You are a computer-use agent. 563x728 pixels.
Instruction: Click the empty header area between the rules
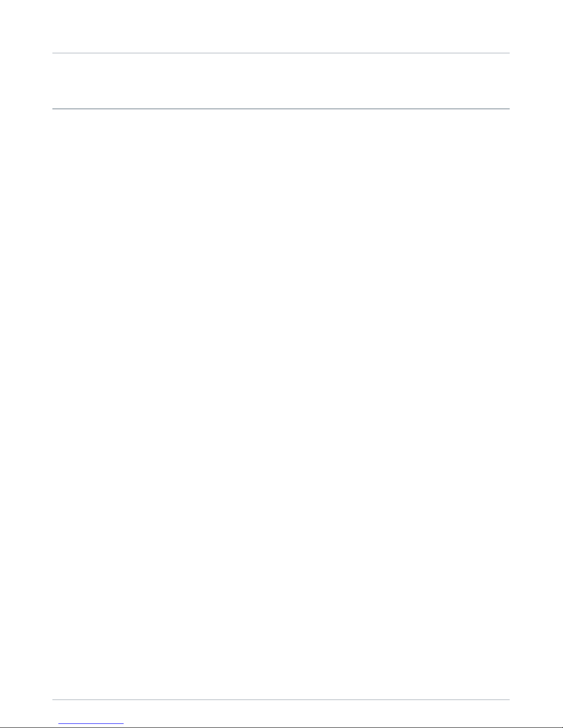tap(281, 81)
